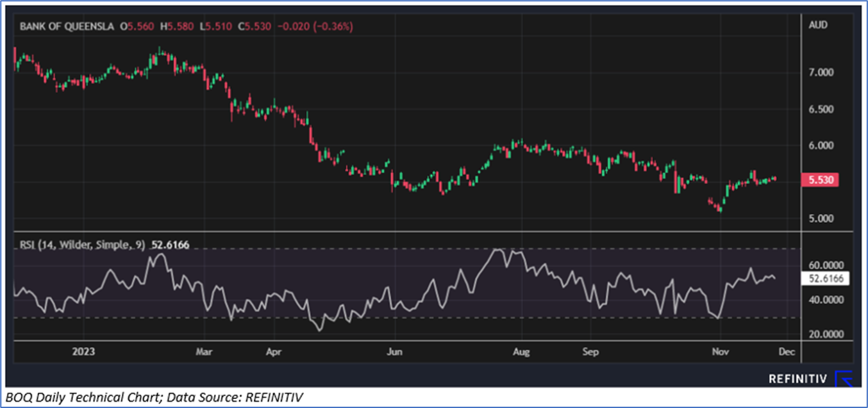Click the REFINITIV logo text

[798, 379]
